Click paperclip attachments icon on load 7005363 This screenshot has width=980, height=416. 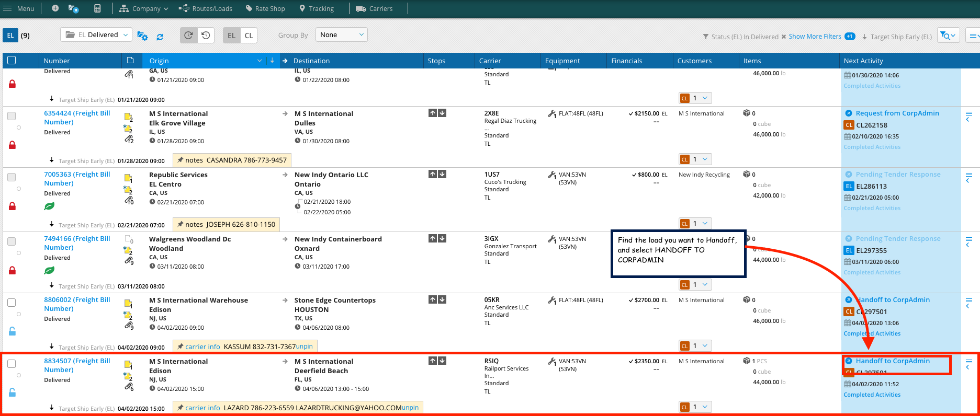129,200
